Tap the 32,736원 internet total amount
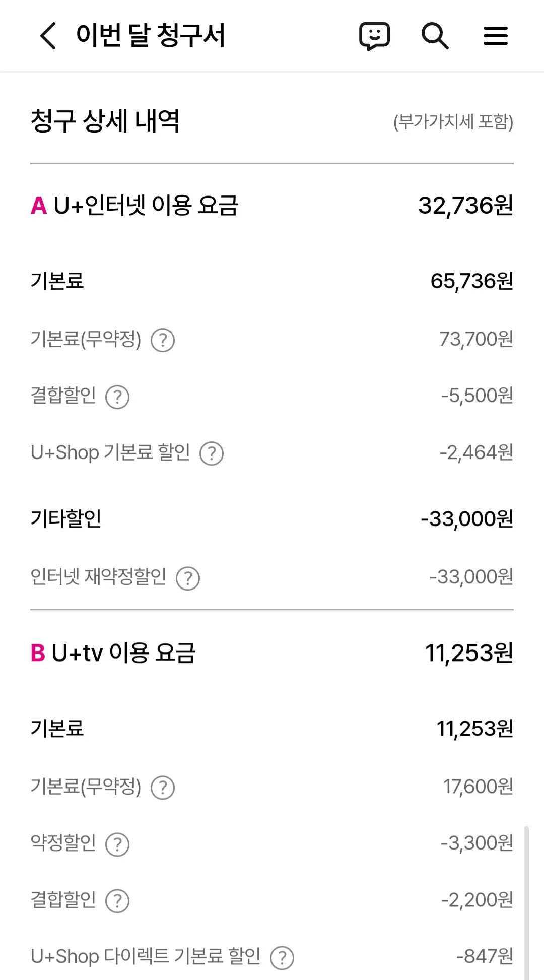The height and width of the screenshot is (980, 544). pos(465,206)
